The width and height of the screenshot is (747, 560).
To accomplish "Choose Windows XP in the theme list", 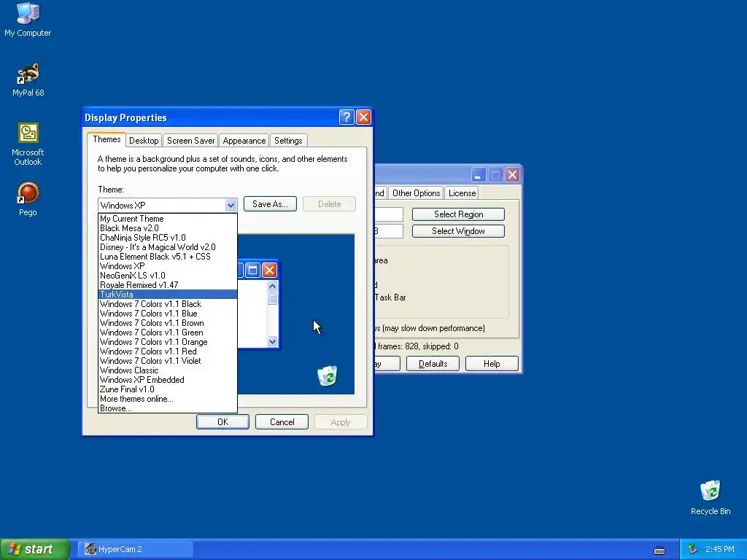I will point(167,266).
